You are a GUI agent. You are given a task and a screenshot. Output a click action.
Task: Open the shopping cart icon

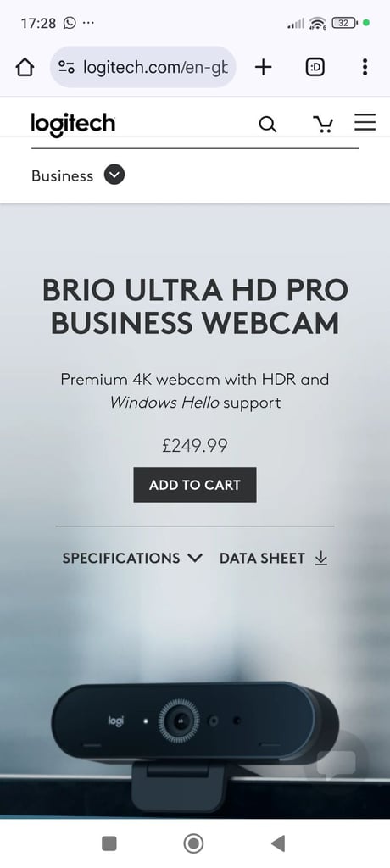click(322, 125)
